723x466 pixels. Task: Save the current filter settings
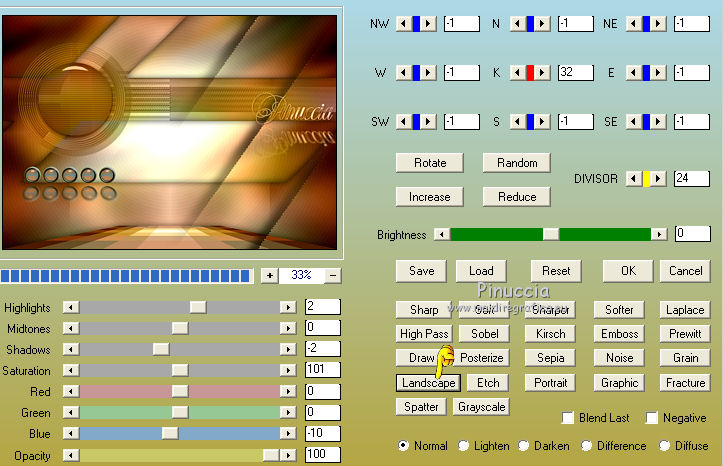click(x=421, y=271)
